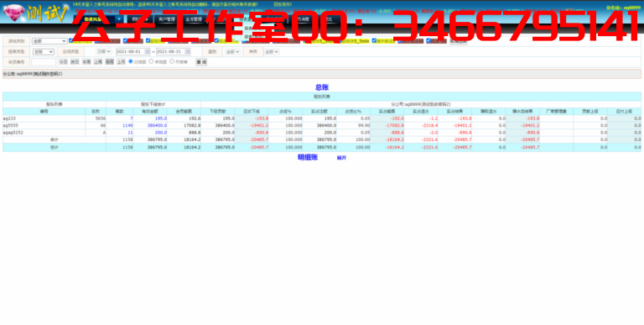Click the ag233 account number cell
644x325 pixels.
[44, 118]
